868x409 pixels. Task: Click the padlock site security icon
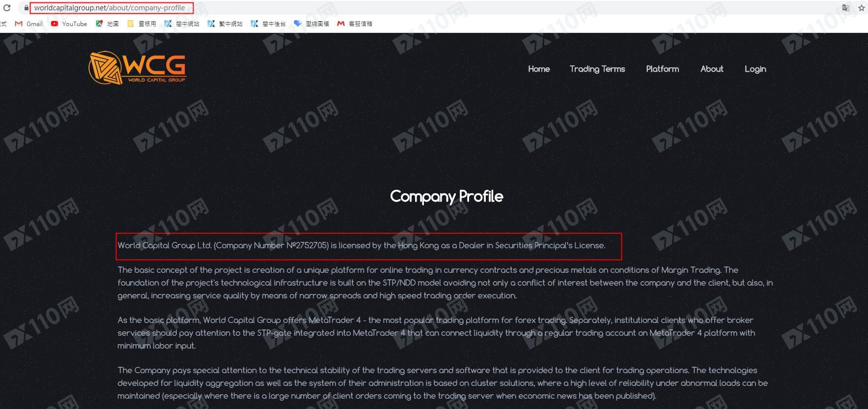coord(26,8)
